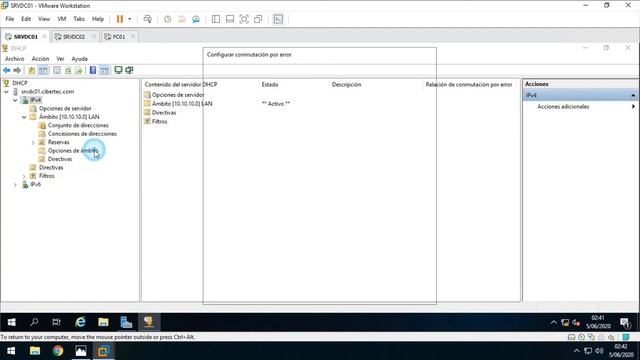
Task: Open the VMware Tabs menu
Action: pos(79,19)
